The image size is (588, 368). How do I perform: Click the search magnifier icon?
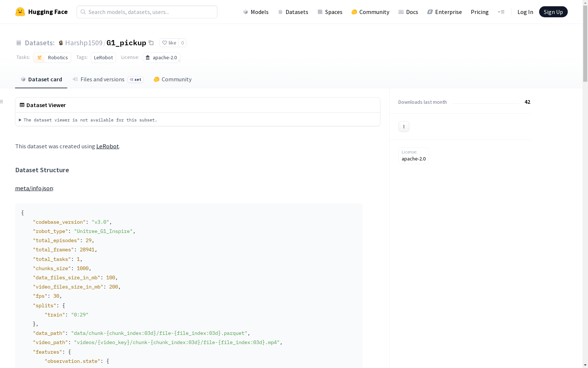[x=83, y=12]
